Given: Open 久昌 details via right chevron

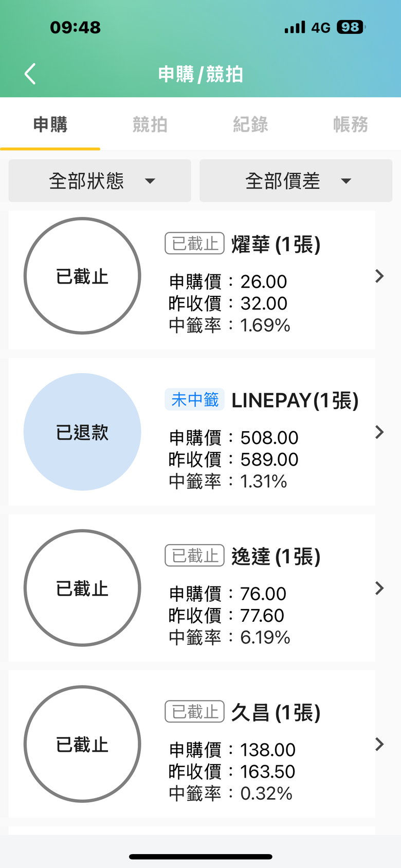Looking at the screenshot, I should click(379, 744).
